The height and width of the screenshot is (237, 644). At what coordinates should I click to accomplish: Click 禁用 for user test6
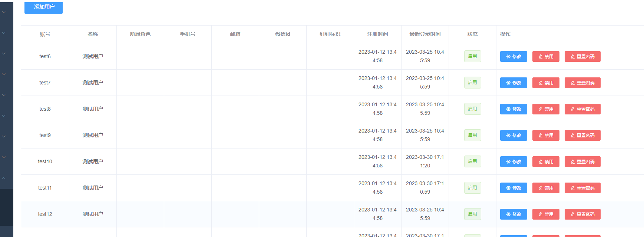coord(546,57)
